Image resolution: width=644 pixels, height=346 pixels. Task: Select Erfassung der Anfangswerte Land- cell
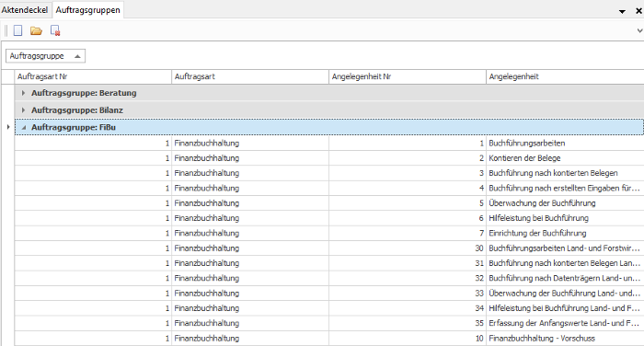[565, 323]
